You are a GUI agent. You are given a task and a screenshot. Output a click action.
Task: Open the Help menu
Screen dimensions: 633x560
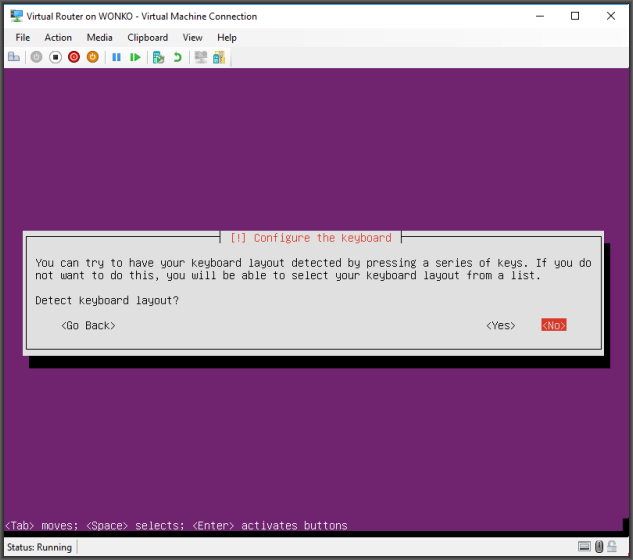[227, 38]
